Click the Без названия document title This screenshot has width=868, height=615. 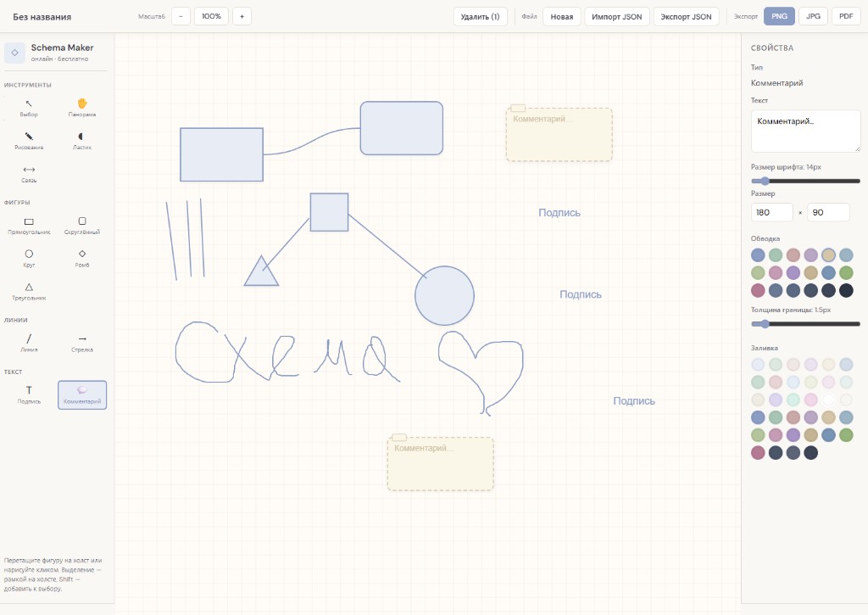[42, 17]
